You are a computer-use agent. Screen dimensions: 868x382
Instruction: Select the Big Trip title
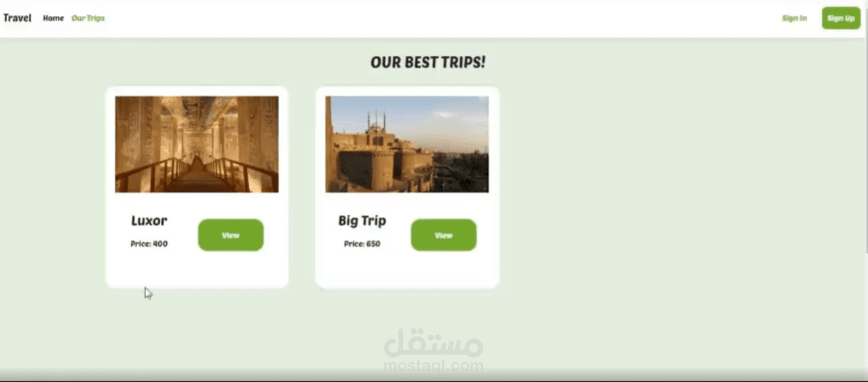tap(362, 220)
